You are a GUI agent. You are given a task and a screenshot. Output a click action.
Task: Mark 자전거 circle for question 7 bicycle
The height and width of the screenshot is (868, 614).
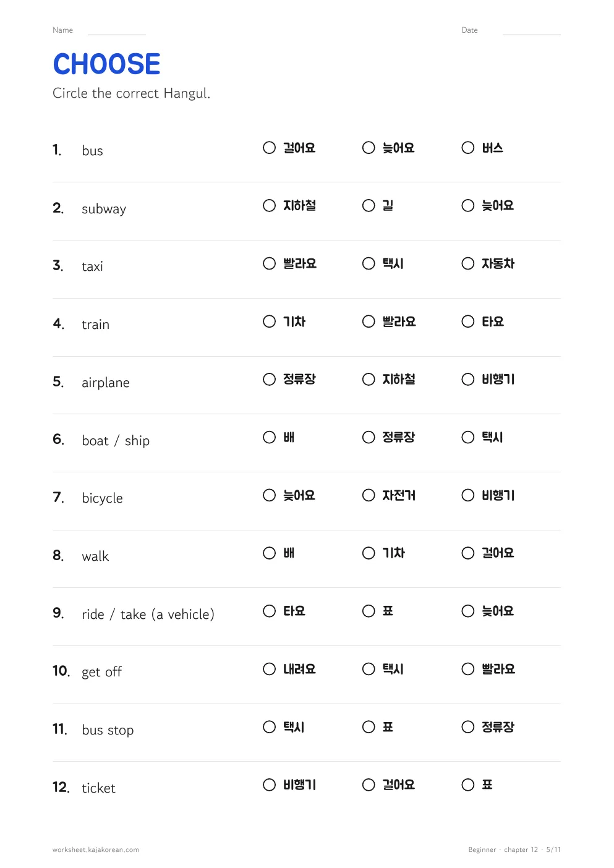pyautogui.click(x=369, y=495)
